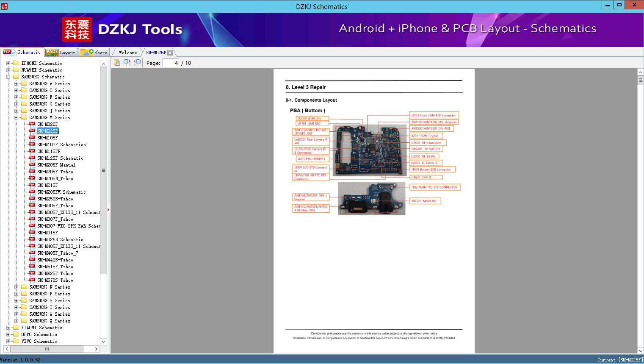644x364 pixels.
Task: Open the SM-M105F PDF document icon
Action: (32, 137)
